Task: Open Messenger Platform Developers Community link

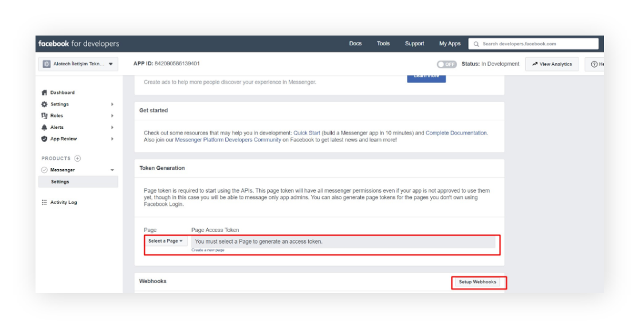Action: [228, 140]
